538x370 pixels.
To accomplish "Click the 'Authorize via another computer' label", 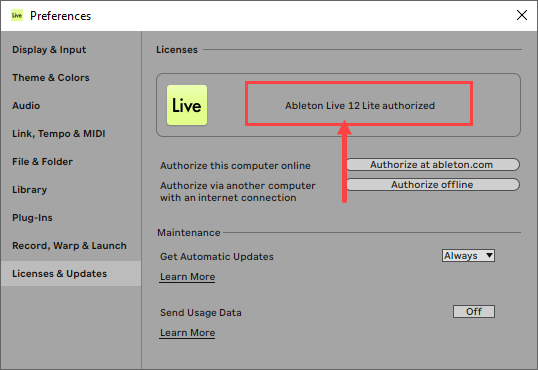I will (x=238, y=192).
